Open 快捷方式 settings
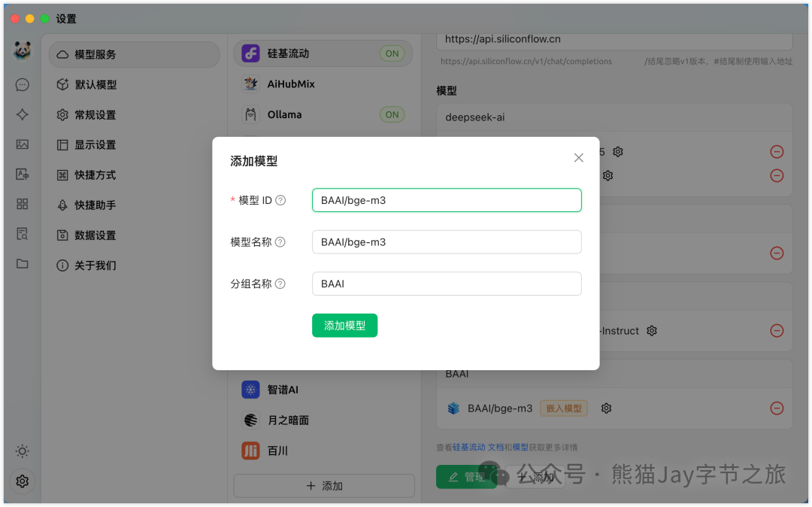The height and width of the screenshot is (507, 812). click(x=134, y=175)
